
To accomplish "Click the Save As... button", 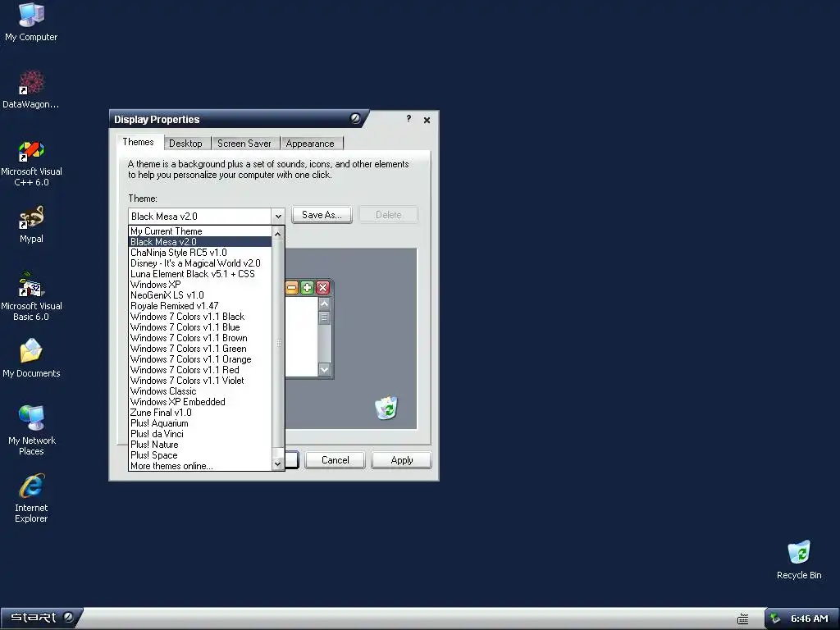I will [x=322, y=215].
